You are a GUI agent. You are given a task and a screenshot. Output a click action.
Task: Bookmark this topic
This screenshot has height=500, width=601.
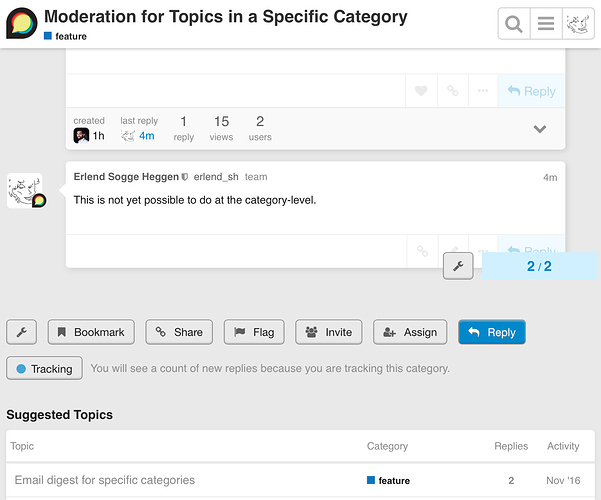tap(91, 332)
